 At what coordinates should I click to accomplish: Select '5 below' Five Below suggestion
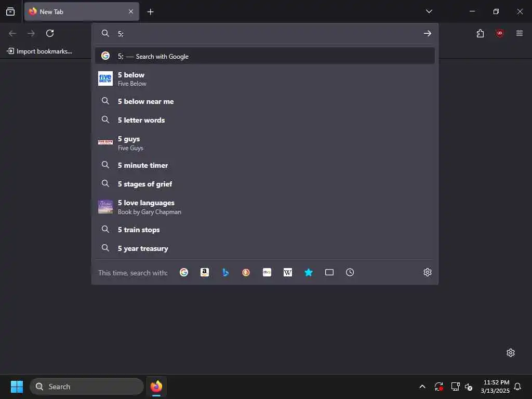tap(264, 79)
